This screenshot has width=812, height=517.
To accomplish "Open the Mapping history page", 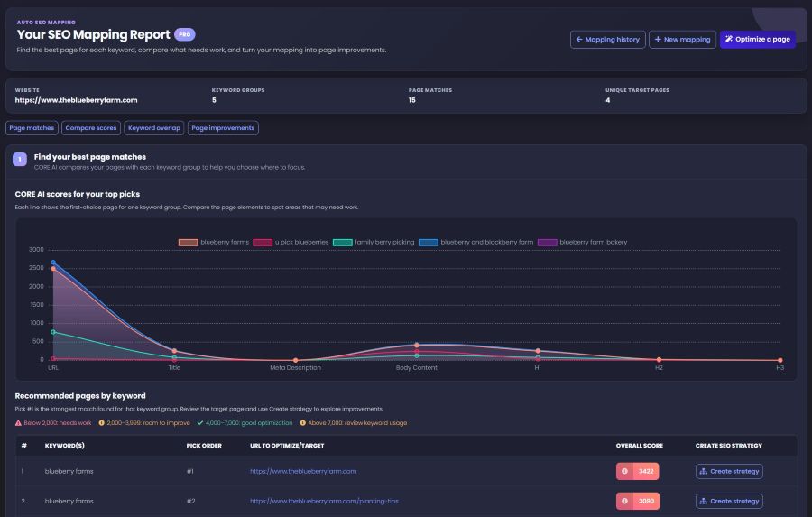I will [x=607, y=40].
